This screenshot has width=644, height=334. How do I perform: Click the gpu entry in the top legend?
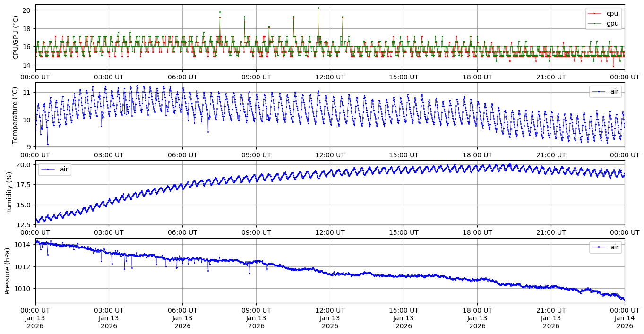point(612,23)
